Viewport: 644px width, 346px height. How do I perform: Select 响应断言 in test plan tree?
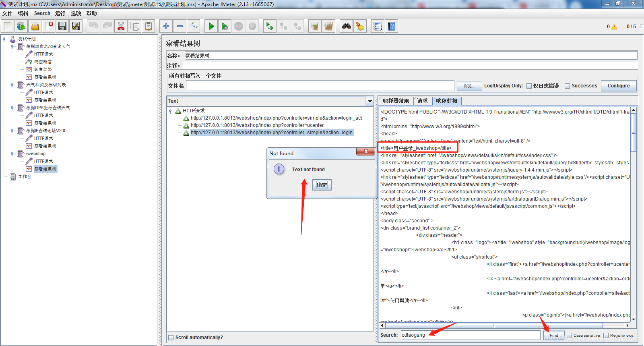(x=43, y=62)
